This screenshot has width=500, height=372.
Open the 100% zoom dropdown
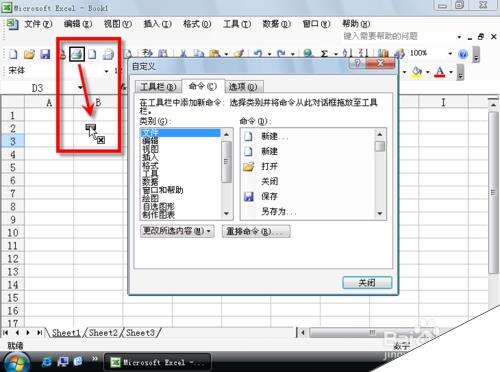(x=450, y=54)
